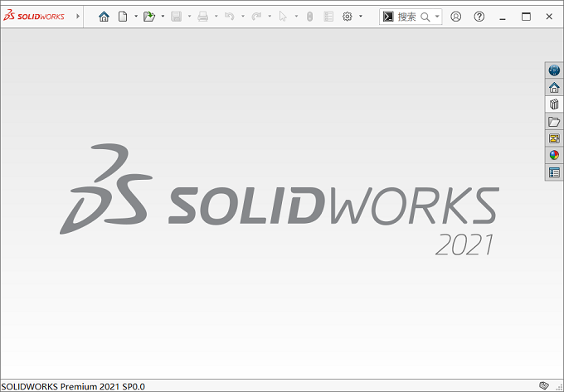
Task: Open the Appearances color ball tab
Action: pos(554,155)
